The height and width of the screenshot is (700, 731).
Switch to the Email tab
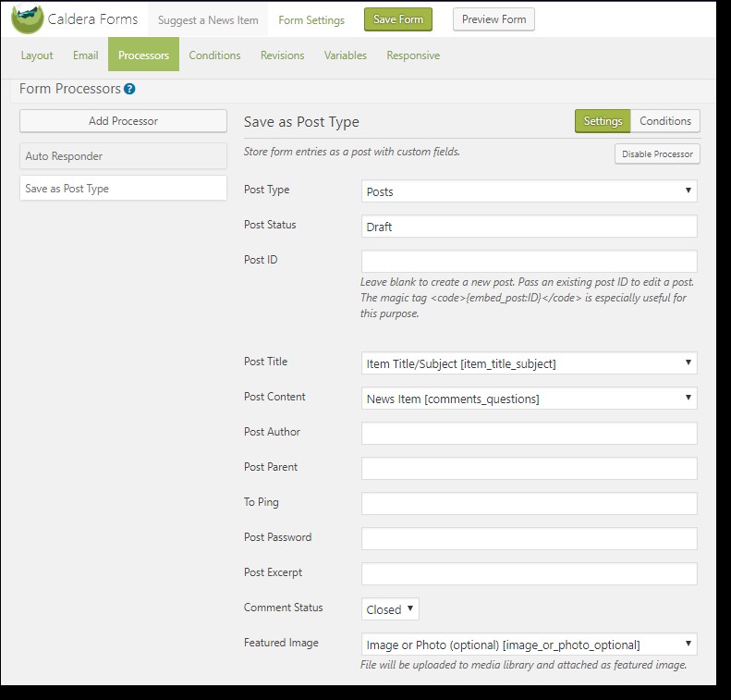(x=85, y=55)
